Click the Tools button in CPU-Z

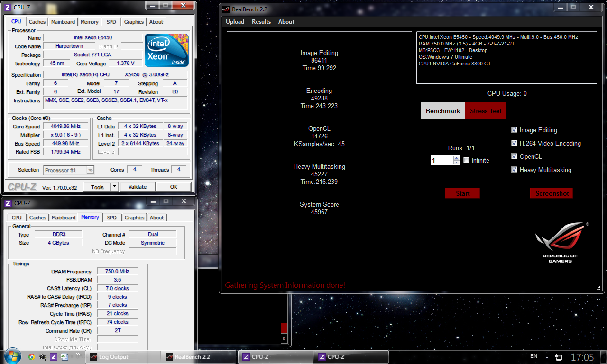tap(97, 187)
